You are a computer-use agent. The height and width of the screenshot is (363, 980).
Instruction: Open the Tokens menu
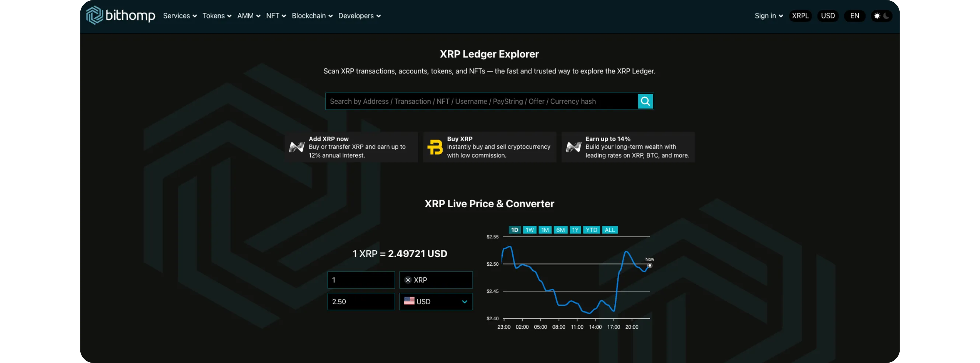coord(216,16)
